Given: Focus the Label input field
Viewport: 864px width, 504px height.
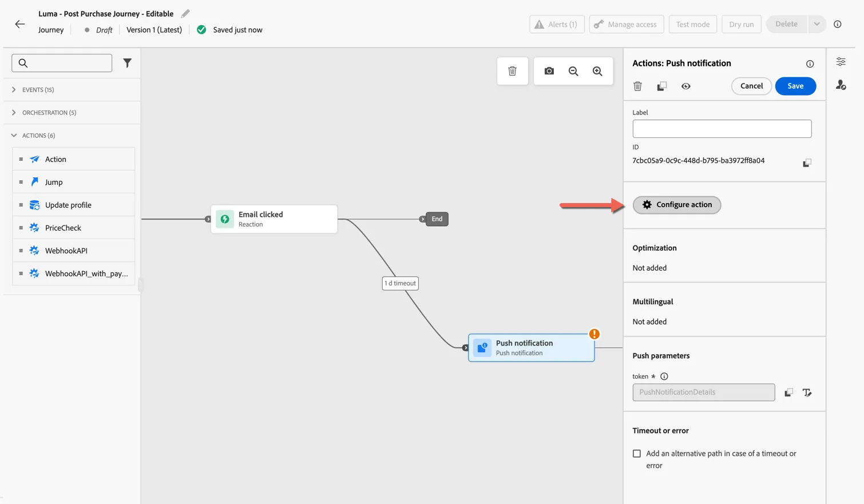Looking at the screenshot, I should click(722, 129).
